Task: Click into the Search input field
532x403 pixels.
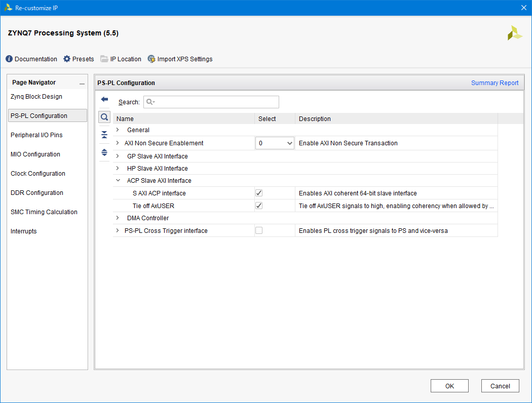Action: point(211,102)
